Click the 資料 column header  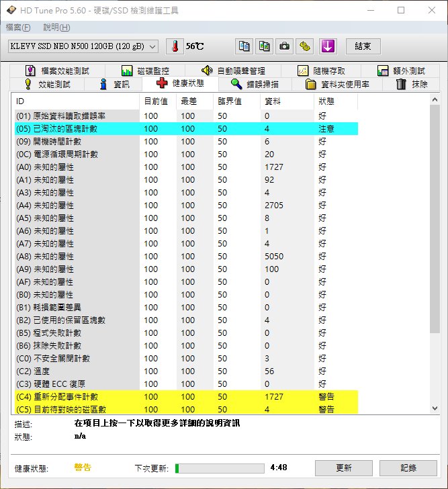tap(287, 101)
